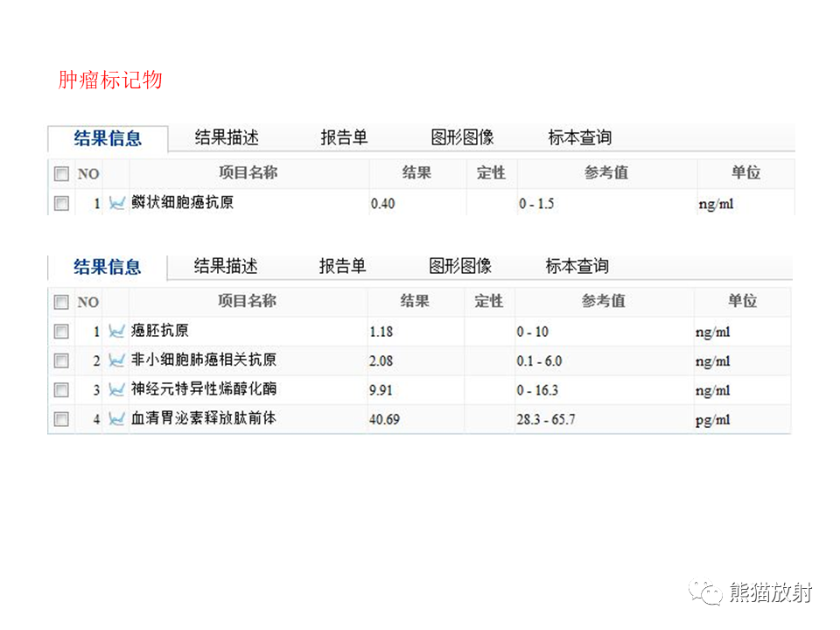
Task: Click the 肿瘤标记物 red heading
Action: (110, 80)
